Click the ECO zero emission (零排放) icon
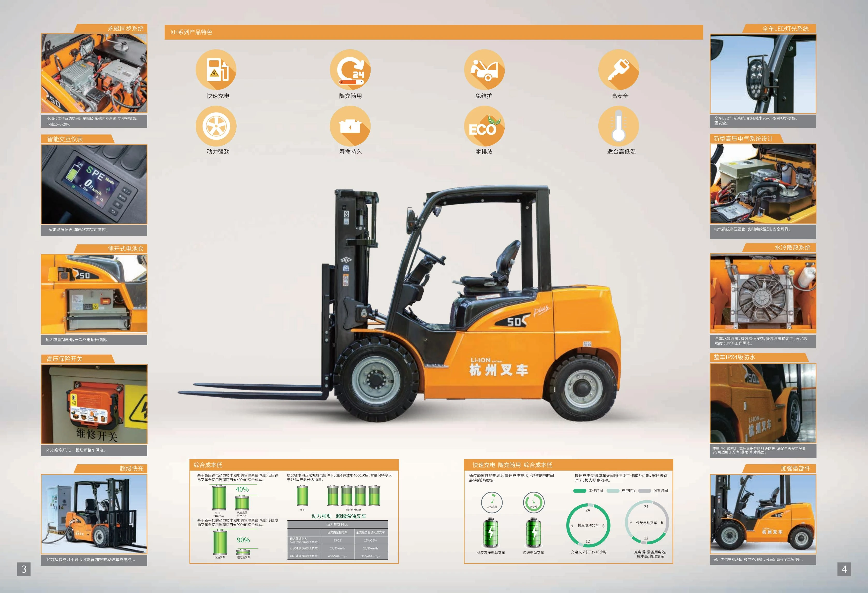 [x=484, y=126]
